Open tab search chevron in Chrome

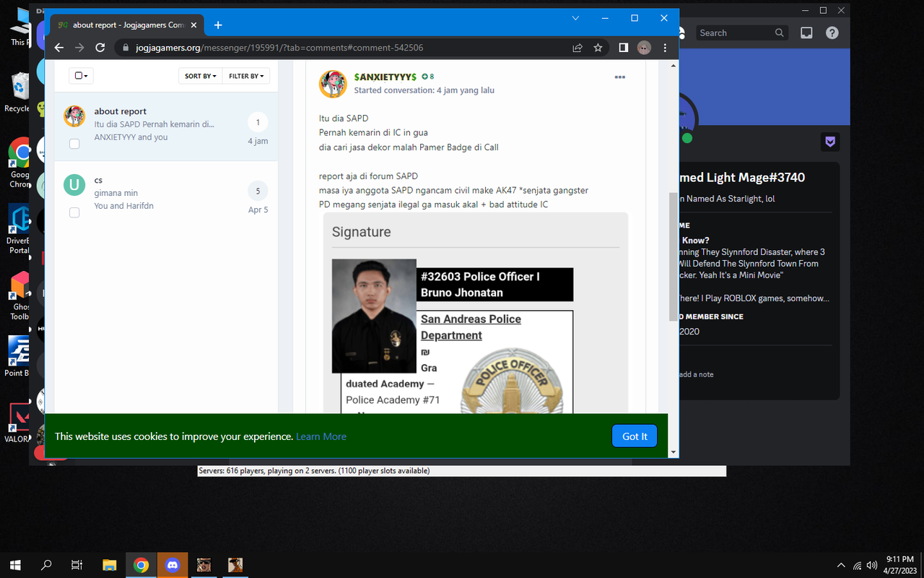point(575,18)
